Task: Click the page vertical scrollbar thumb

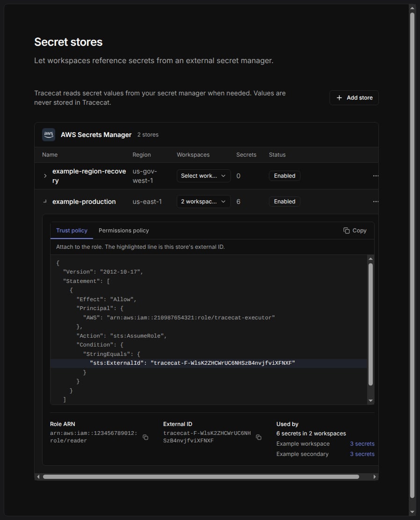Action: [x=412, y=255]
